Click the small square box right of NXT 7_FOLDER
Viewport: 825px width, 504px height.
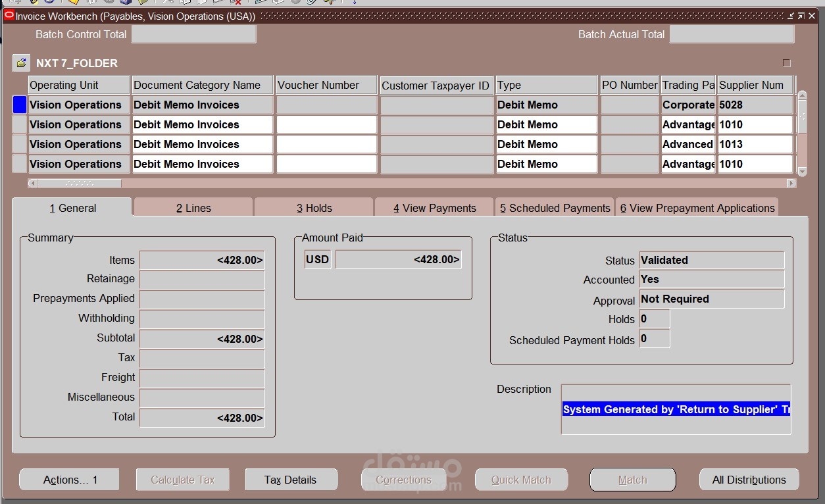click(786, 63)
